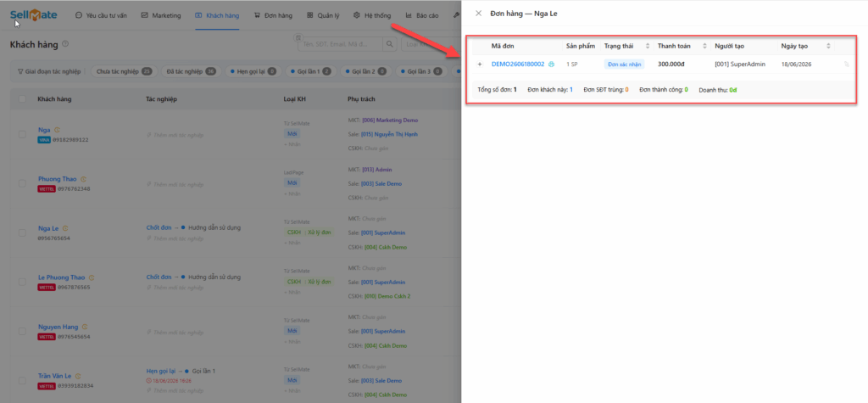
Task: Open customer Trần Văn Le profile link
Action: click(x=55, y=376)
